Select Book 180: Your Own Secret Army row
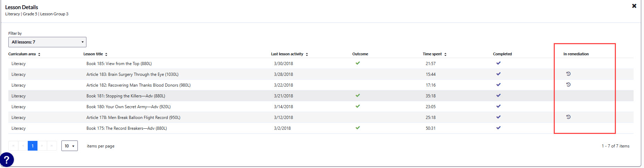 coord(128,107)
